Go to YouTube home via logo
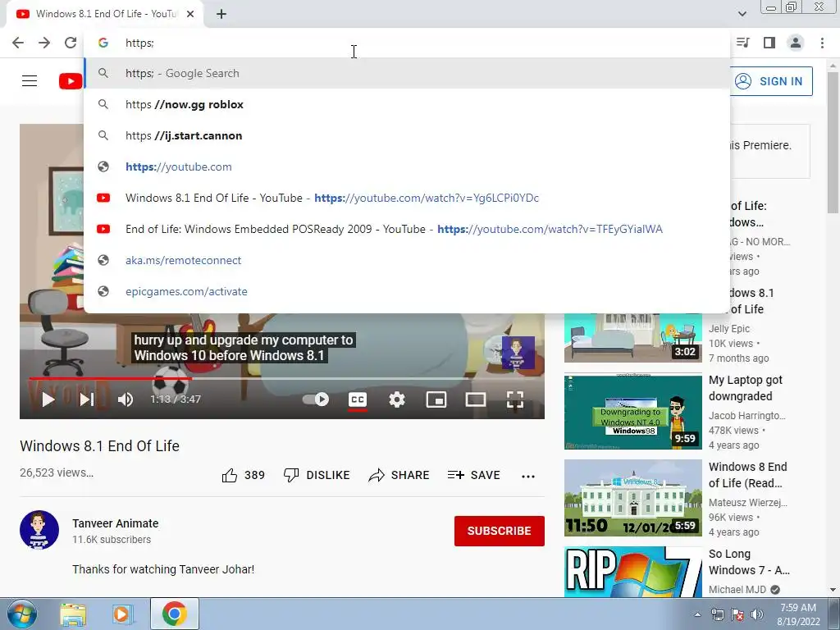The image size is (840, 630). pos(71,81)
